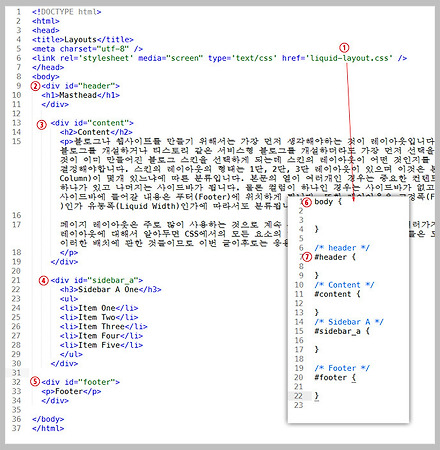Click the <p>Footer</p> line
Image resolution: width=440 pixels, height=450 pixels.
tap(71, 391)
